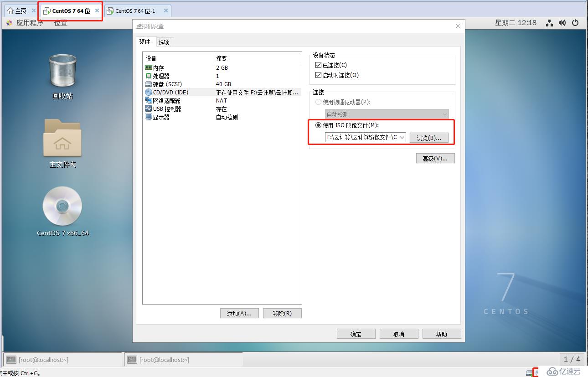Close the CentOS 7 64 位-1 tab
This screenshot has width=588, height=377.
tap(165, 10)
